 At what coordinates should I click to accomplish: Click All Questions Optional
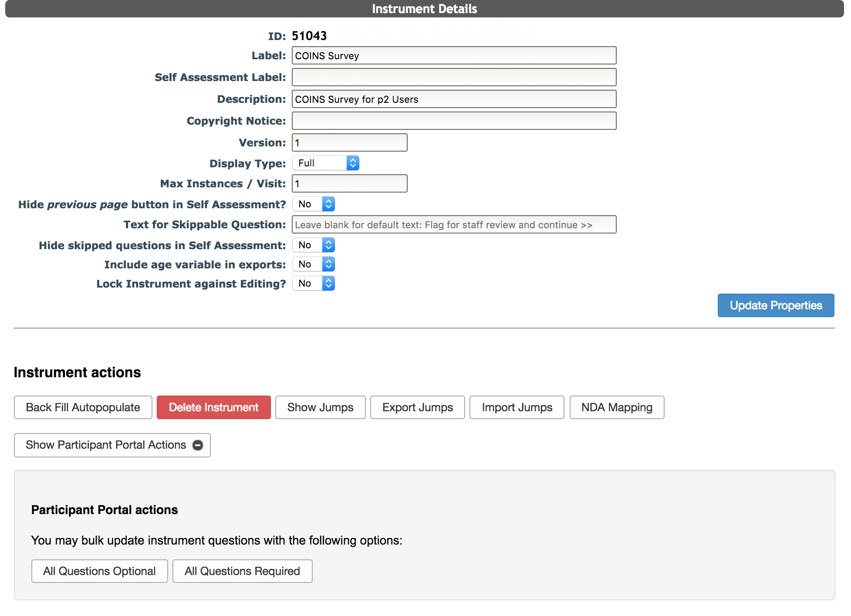pos(99,571)
